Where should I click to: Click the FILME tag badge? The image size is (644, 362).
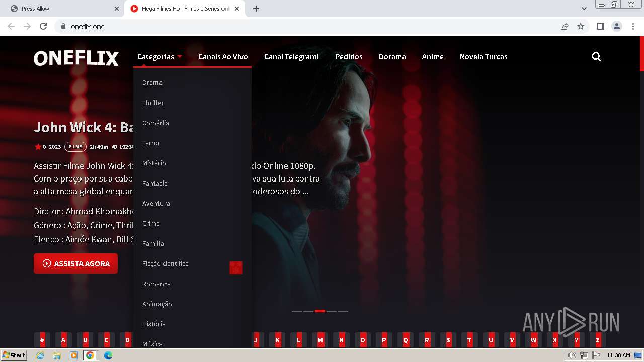[x=75, y=147]
